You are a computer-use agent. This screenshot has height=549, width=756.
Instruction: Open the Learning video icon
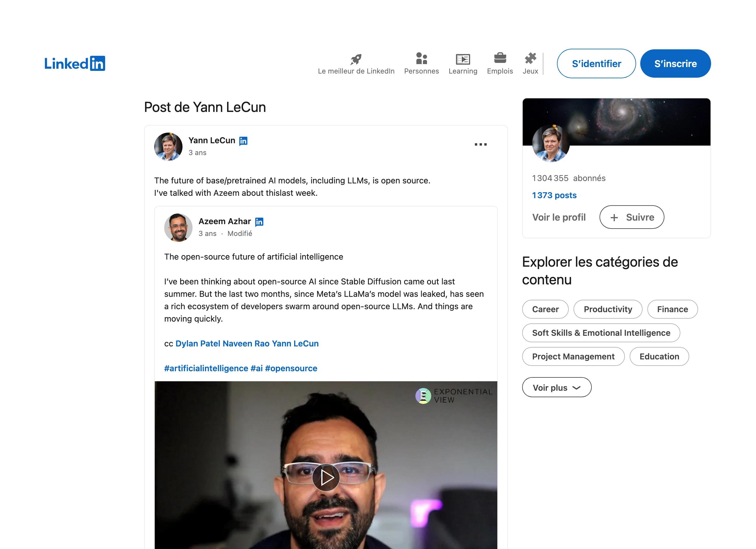(x=463, y=59)
